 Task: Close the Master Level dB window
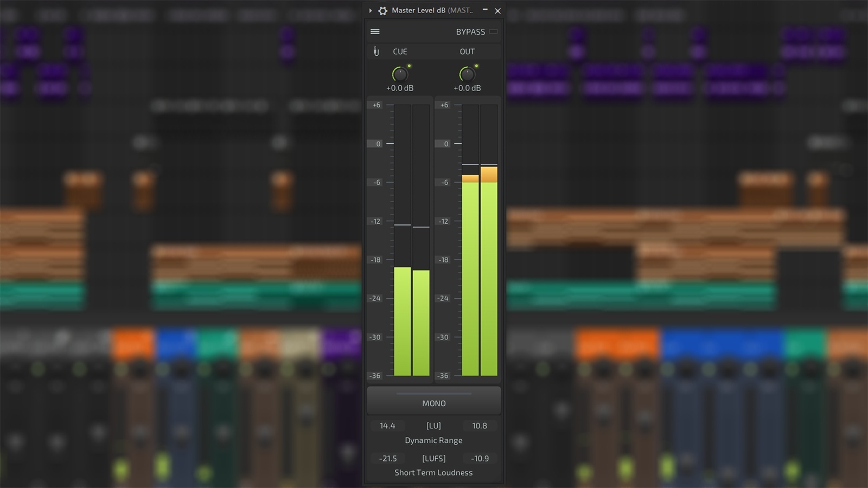(497, 11)
